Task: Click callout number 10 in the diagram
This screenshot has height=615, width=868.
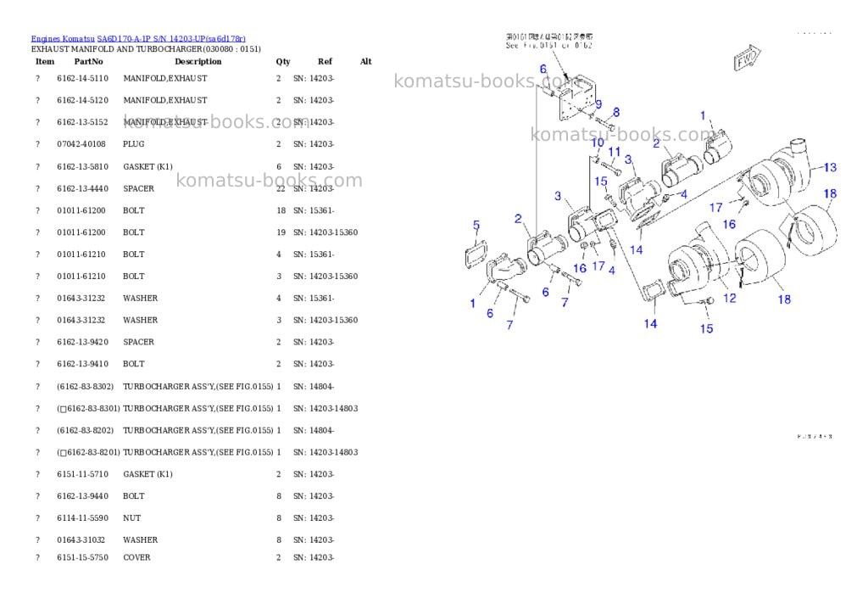Action: tap(598, 143)
